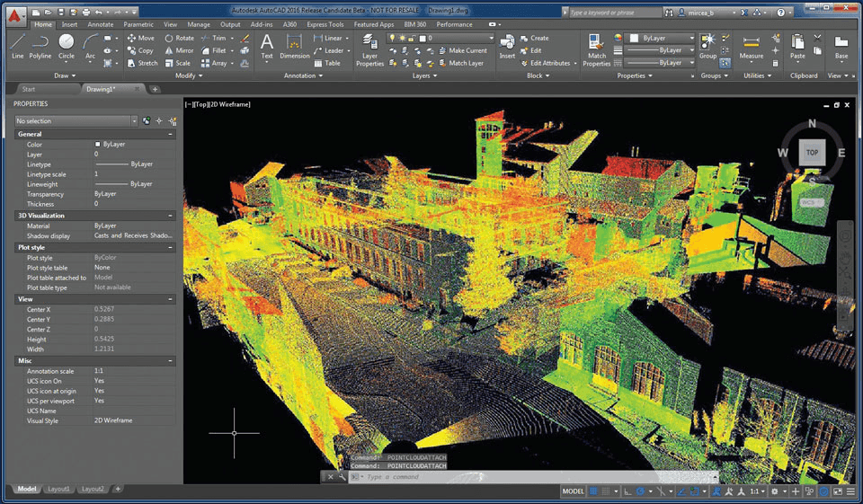Viewport: 863px width, 504px height.
Task: Select the Text annotation tool
Action: pos(267,46)
